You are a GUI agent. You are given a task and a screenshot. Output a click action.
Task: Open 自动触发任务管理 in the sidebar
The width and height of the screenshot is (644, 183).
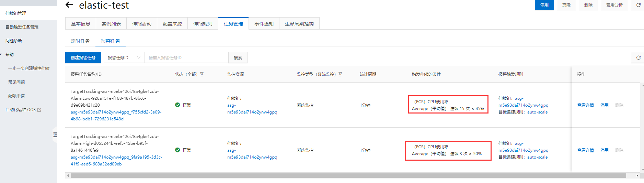(x=22, y=27)
